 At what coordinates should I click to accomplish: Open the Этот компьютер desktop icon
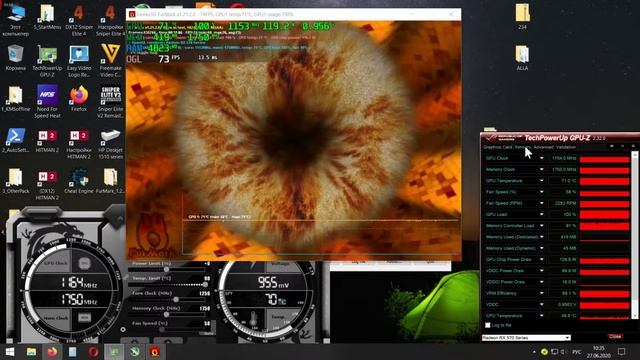pos(16,19)
